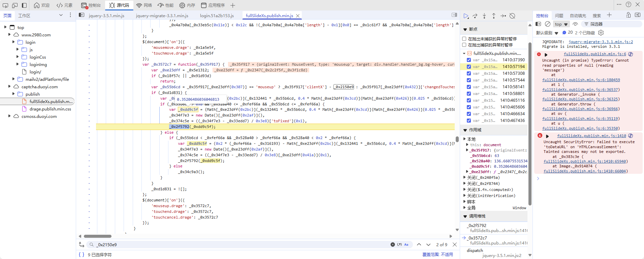Open the Application tab
The width and height of the screenshot is (644, 259).
(x=213, y=5)
